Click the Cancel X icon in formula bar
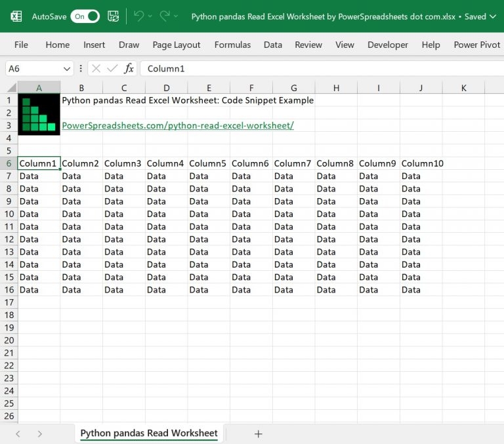This screenshot has width=504, height=444. click(x=96, y=68)
